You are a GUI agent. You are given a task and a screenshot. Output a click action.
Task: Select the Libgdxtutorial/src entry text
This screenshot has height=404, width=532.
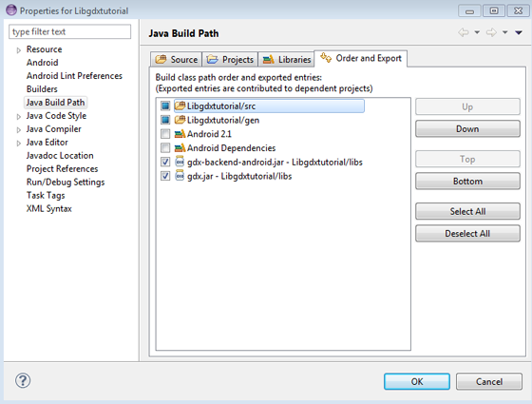click(x=221, y=106)
